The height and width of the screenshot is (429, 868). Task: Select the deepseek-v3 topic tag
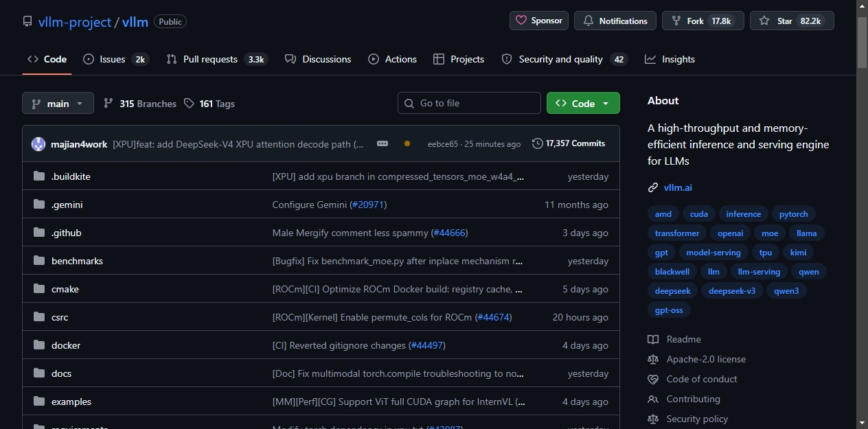pos(732,290)
